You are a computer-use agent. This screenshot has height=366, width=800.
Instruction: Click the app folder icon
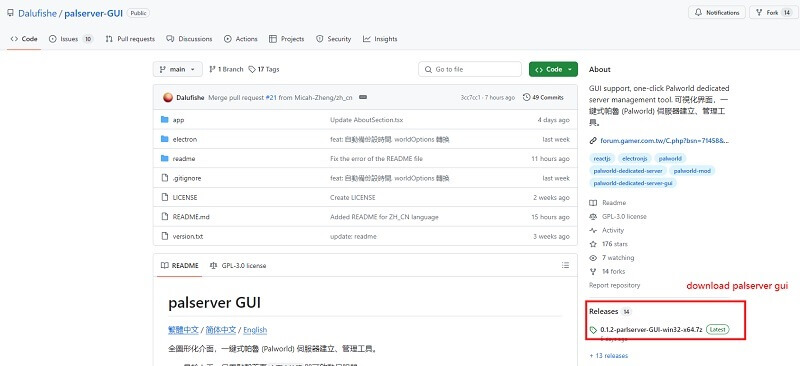click(x=164, y=119)
